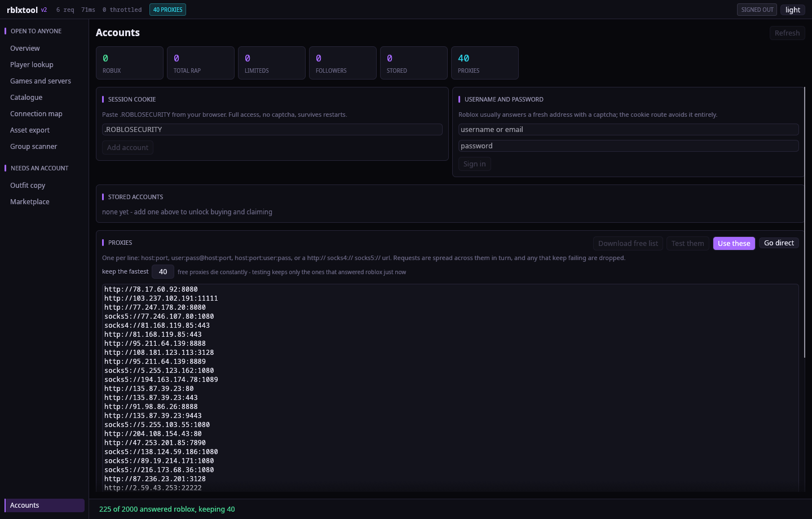Screen dimensions: 812x519
Task: Click the FOLLOWERS stat card
Action: coord(343,63)
